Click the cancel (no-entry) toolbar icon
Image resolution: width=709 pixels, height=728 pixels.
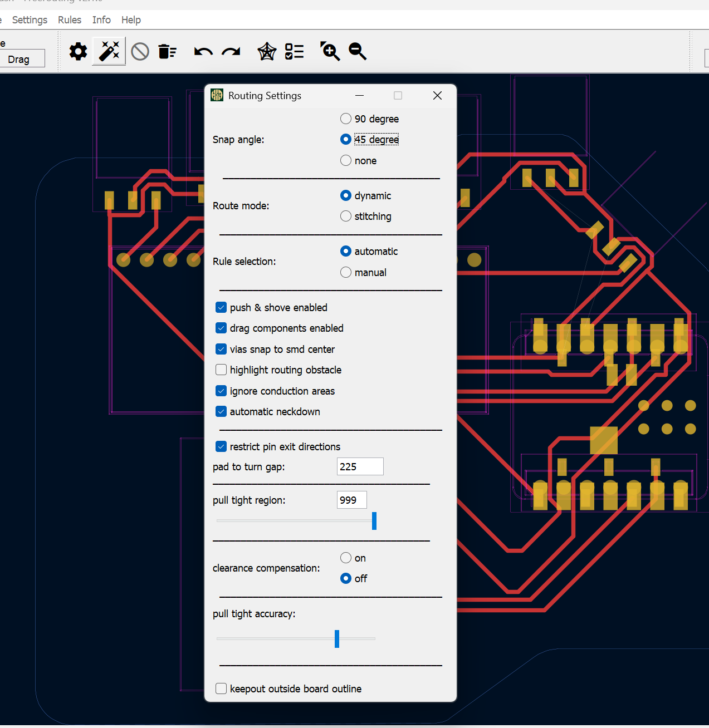coord(139,51)
